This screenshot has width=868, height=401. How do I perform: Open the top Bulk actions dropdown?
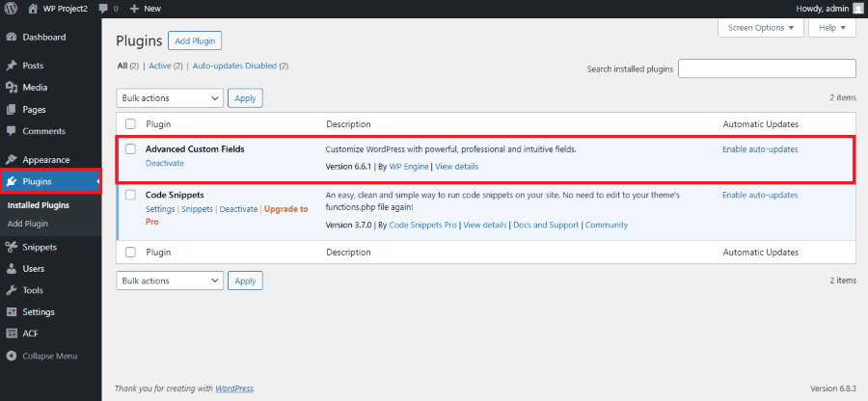[x=170, y=97]
